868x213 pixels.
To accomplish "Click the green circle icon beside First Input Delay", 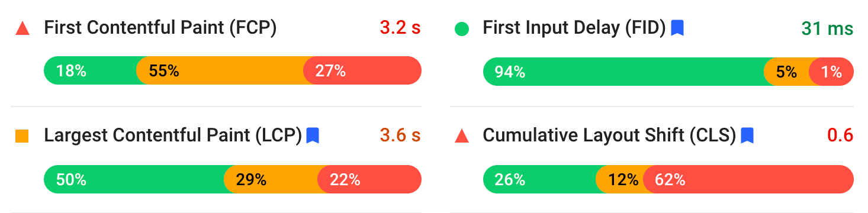I will (461, 28).
